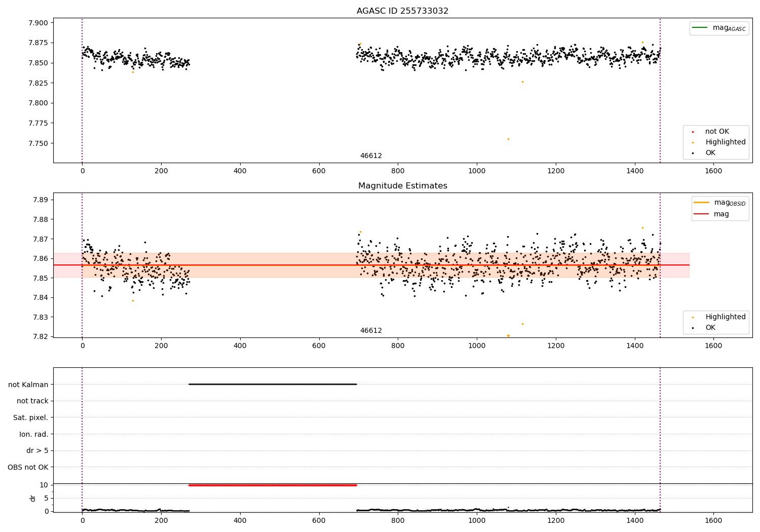
Task: Click the black 'not Kalman' flag bar
Action: 273,384
